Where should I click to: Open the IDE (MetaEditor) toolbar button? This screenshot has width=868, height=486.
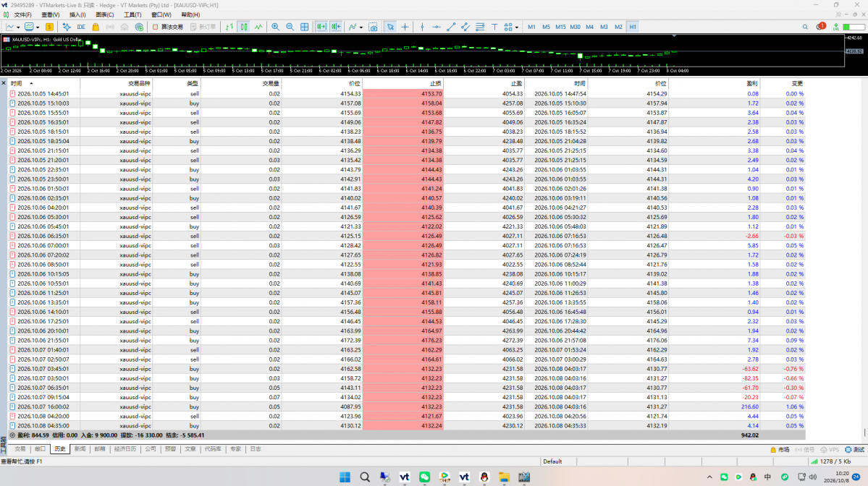tap(81, 27)
